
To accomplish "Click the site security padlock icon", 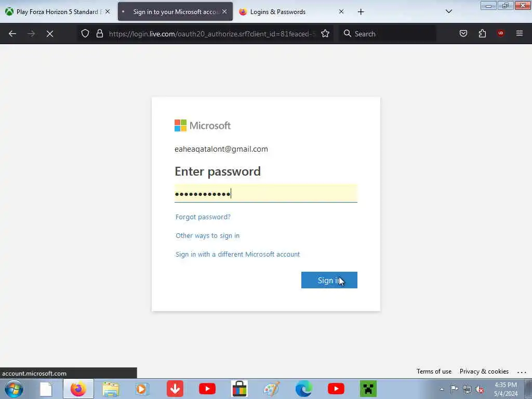I will [99, 33].
